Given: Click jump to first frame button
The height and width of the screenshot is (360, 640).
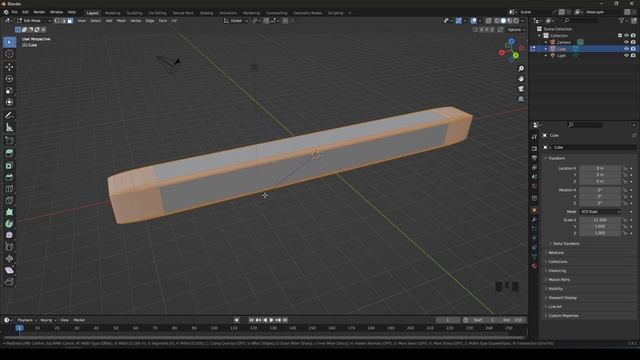Looking at the screenshot, I should pos(251,320).
